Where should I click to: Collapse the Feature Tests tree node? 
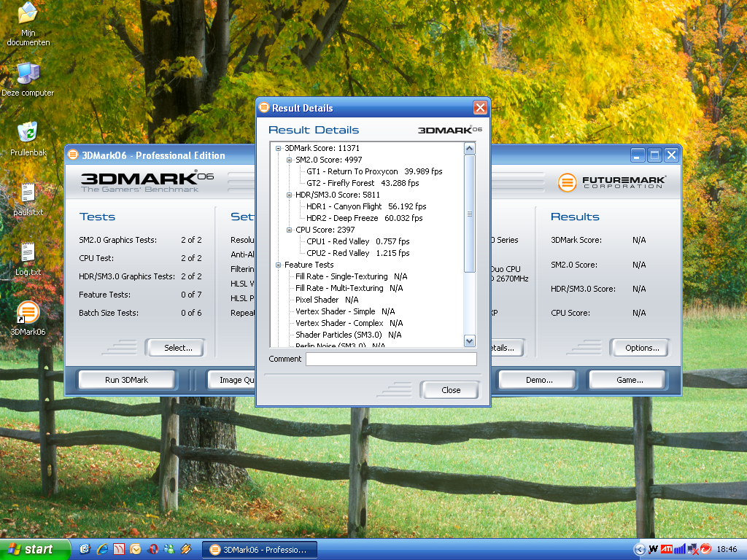(278, 265)
